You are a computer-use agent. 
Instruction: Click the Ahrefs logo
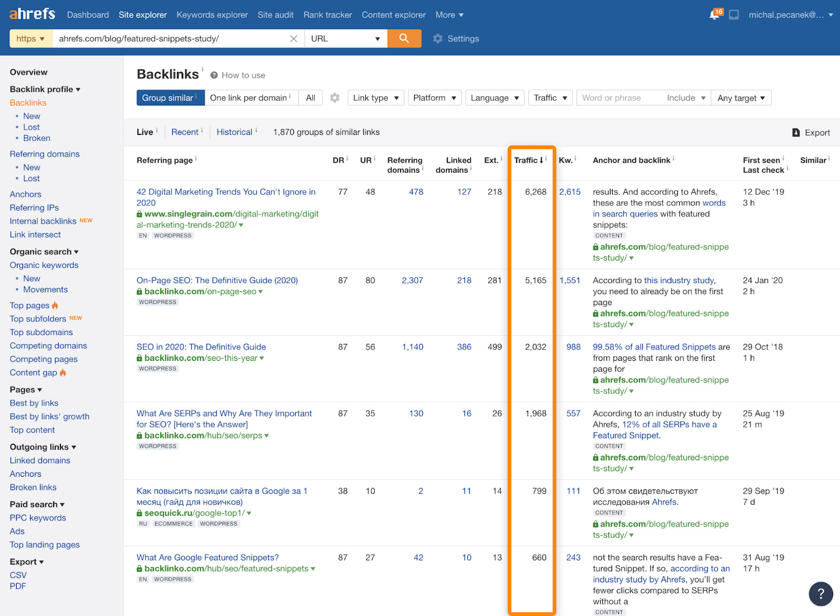click(x=31, y=14)
